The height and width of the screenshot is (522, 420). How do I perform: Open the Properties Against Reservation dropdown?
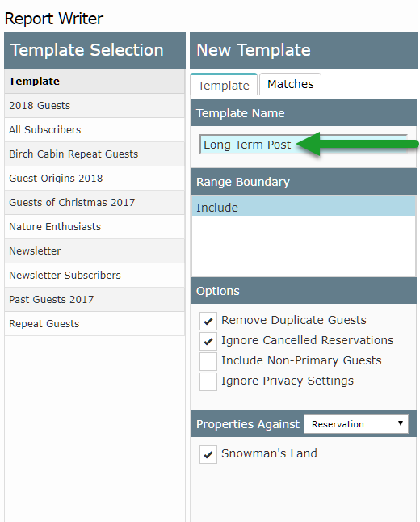tap(356, 423)
